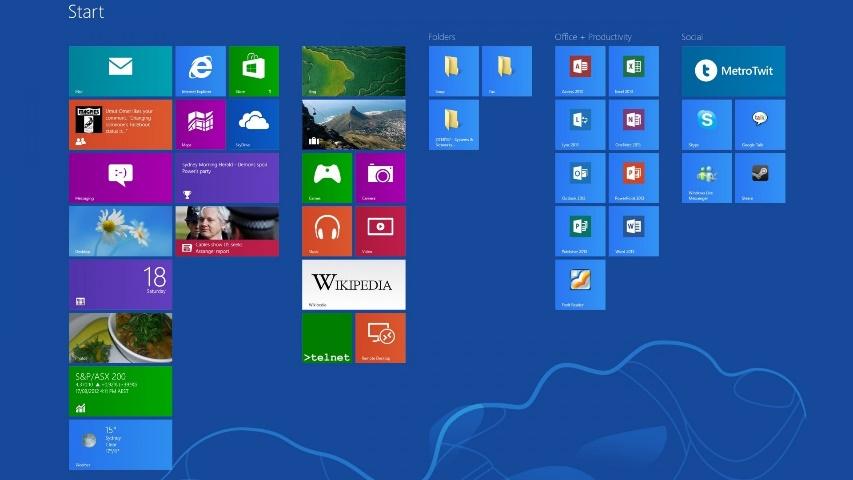Open the Google Talk tile
Image resolution: width=853 pixels, height=480 pixels.
click(760, 125)
